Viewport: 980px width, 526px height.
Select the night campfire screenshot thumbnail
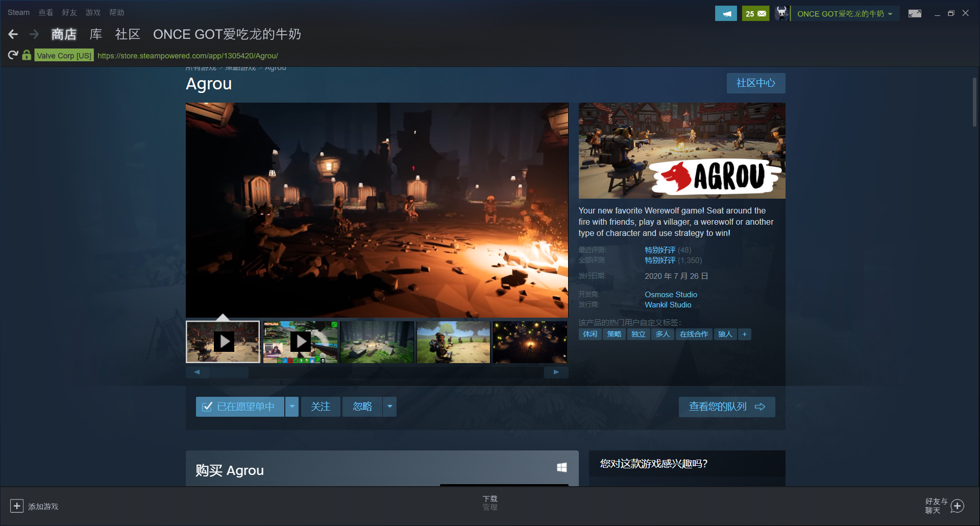coord(530,342)
